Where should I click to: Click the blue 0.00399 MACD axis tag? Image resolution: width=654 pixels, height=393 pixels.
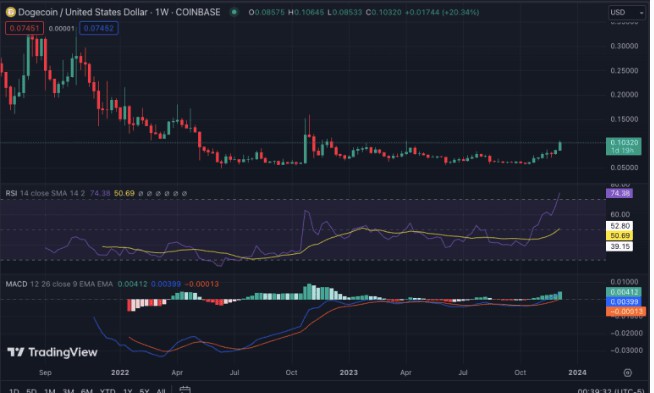(x=624, y=302)
